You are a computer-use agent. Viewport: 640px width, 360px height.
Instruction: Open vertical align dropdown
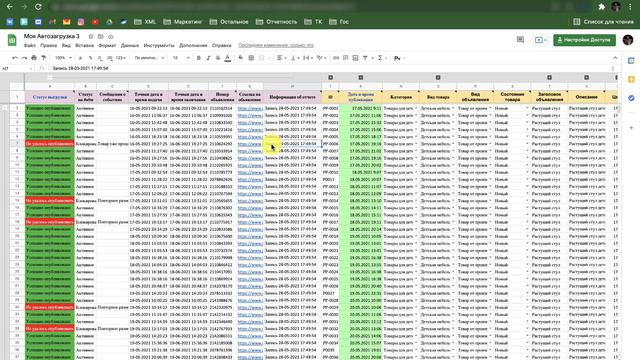click(x=295, y=58)
